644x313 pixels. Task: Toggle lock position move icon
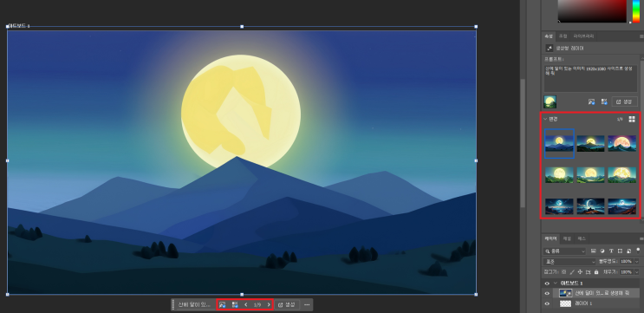[x=580, y=272]
